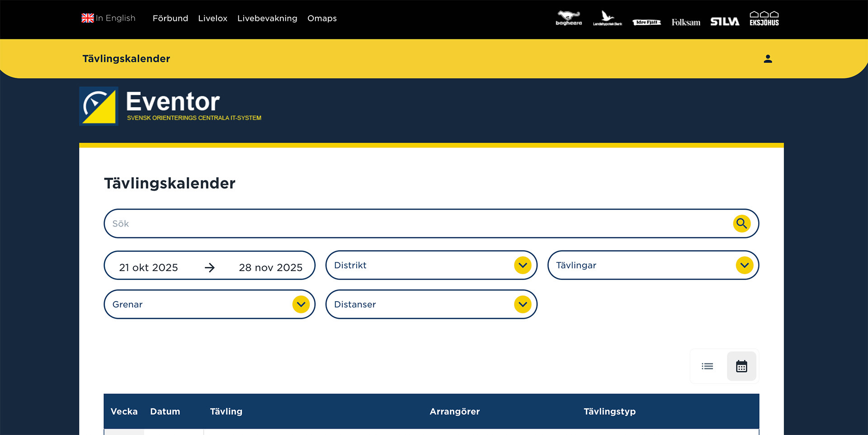Screen dimensions: 868x435
Task: Open the Eksjöhus sponsor logo
Action: (x=764, y=19)
